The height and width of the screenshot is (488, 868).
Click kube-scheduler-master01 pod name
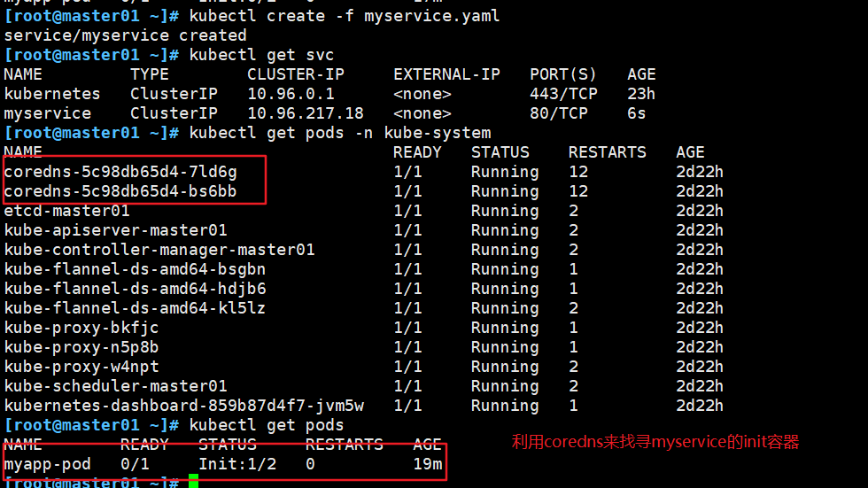pyautogui.click(x=116, y=386)
